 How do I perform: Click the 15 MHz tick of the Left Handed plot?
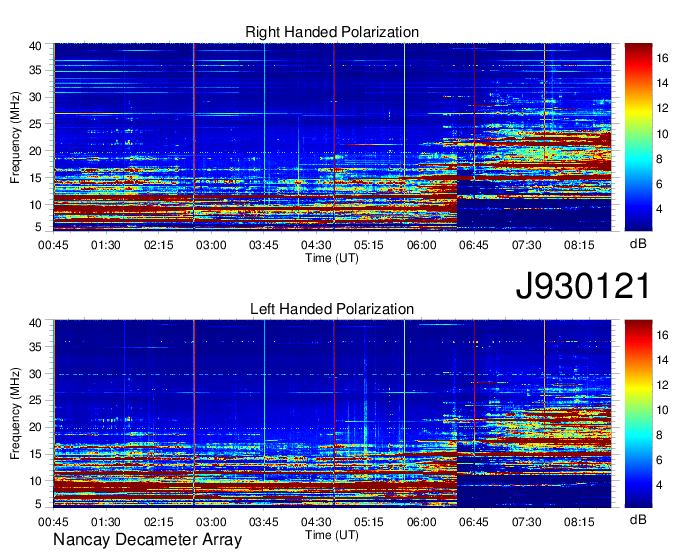(35, 454)
